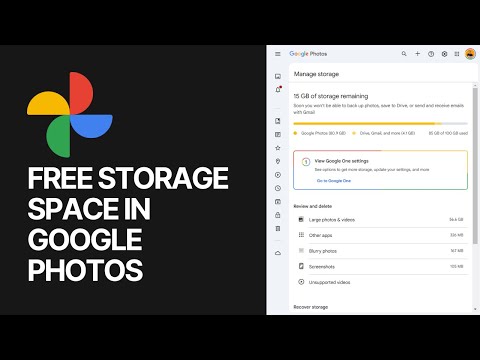Open the settings gear icon
This screenshot has width=480, height=360.
point(444,54)
